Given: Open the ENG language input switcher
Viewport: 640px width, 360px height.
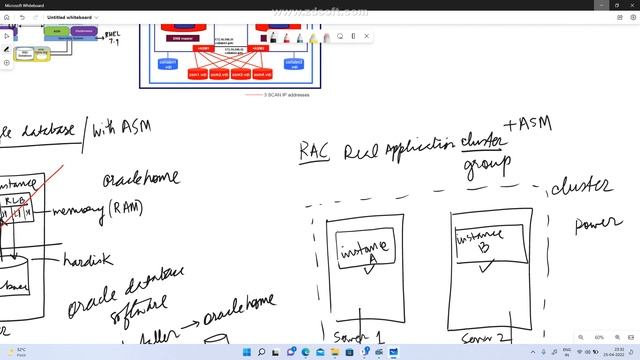Looking at the screenshot, I should [x=567, y=352].
